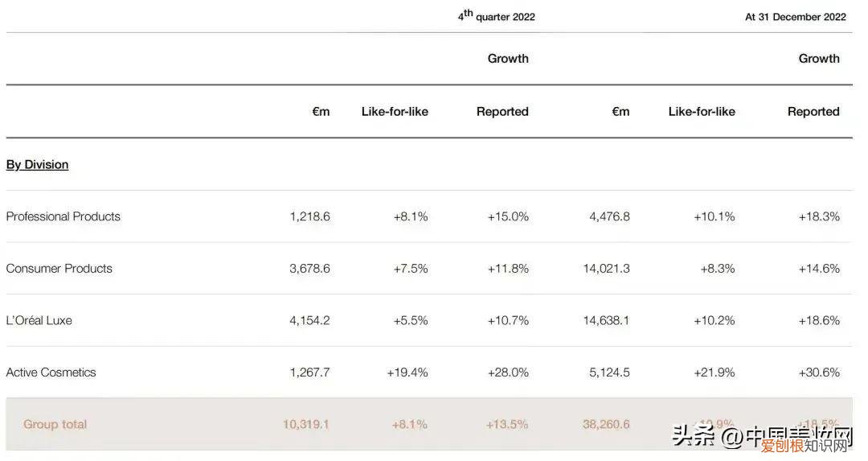The height and width of the screenshot is (461, 868).
Task: Click the 14,021.3 Consumer Products annual value
Action: (x=606, y=269)
